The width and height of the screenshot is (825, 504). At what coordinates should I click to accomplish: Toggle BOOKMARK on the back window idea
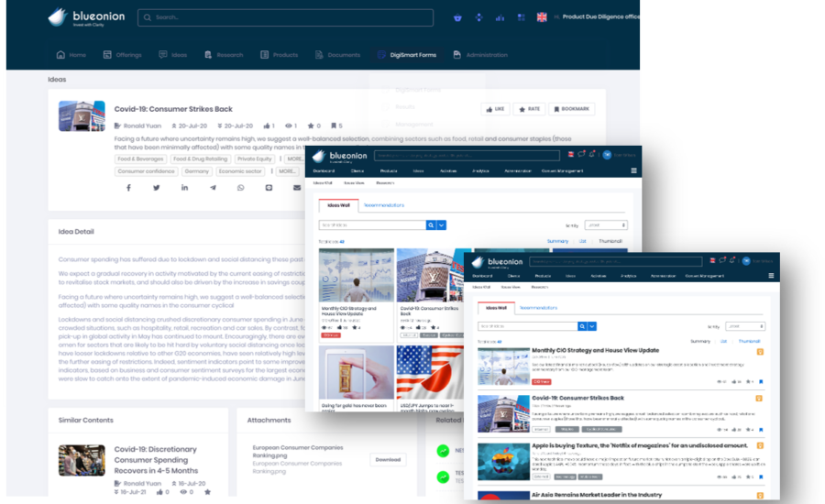tap(571, 109)
